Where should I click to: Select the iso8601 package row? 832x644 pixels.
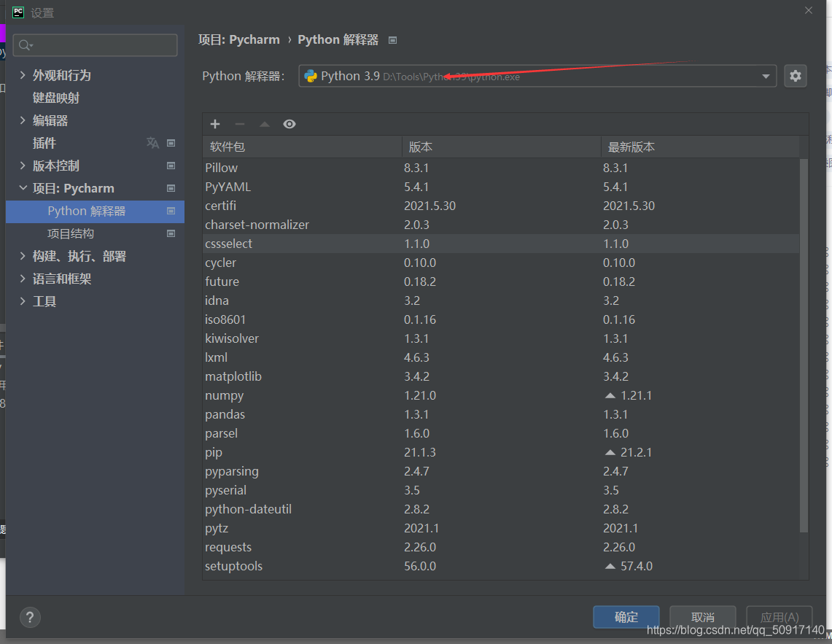501,319
